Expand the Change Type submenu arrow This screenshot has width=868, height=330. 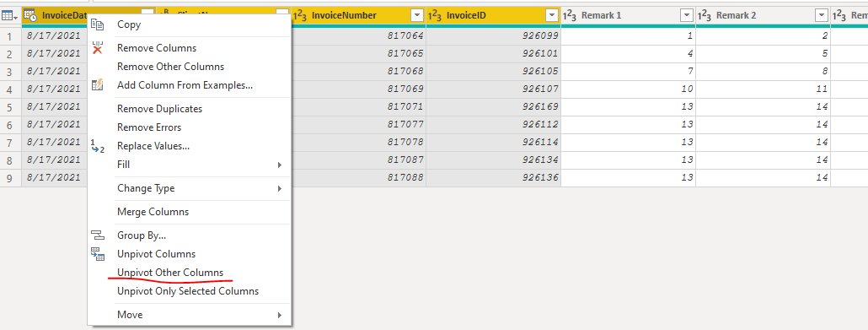coord(280,188)
